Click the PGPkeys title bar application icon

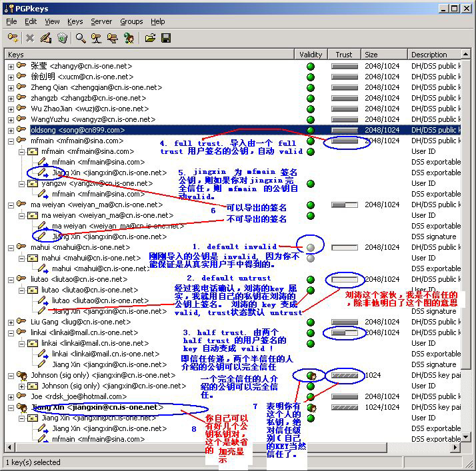tap(9, 9)
